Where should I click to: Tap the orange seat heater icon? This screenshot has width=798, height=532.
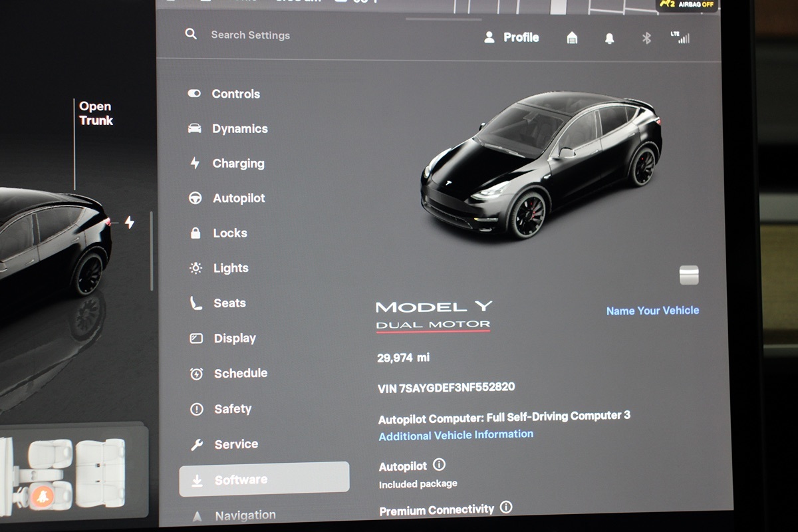tap(43, 496)
